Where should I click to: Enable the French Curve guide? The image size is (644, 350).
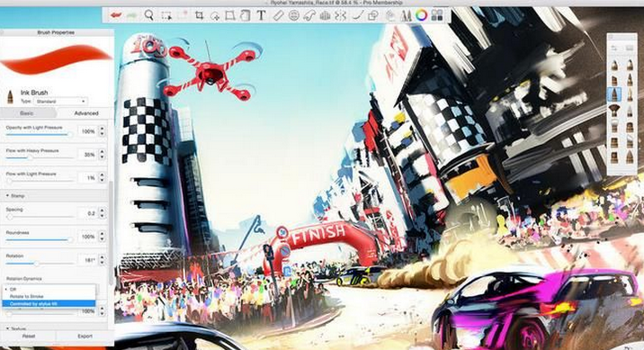(x=309, y=15)
